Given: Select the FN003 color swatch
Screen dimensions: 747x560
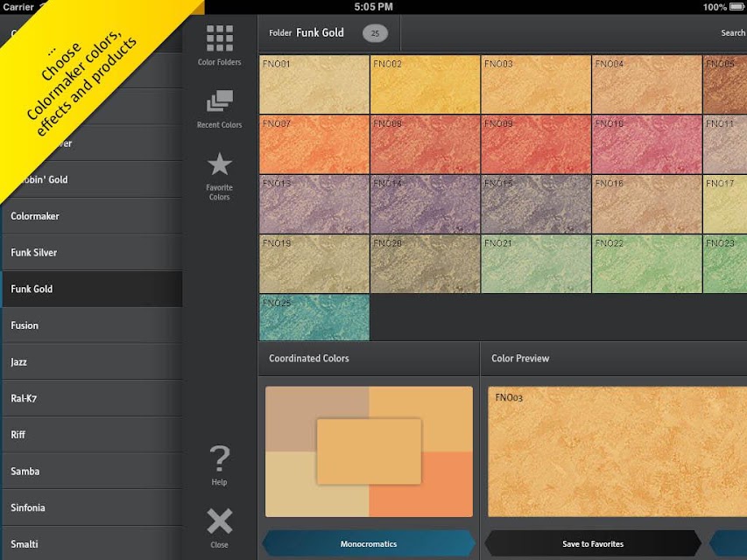Looking at the screenshot, I should pyautogui.click(x=536, y=84).
